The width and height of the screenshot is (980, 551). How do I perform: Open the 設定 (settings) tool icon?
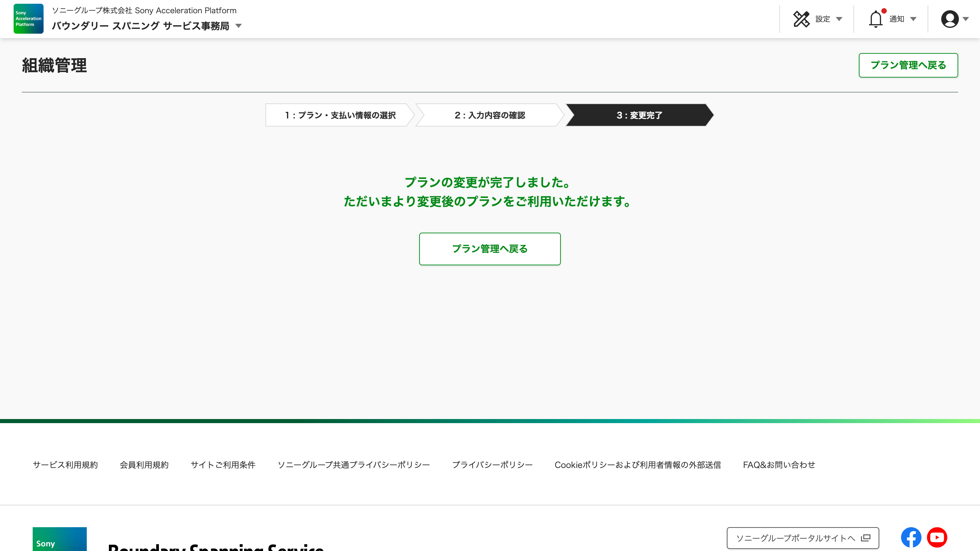point(802,18)
